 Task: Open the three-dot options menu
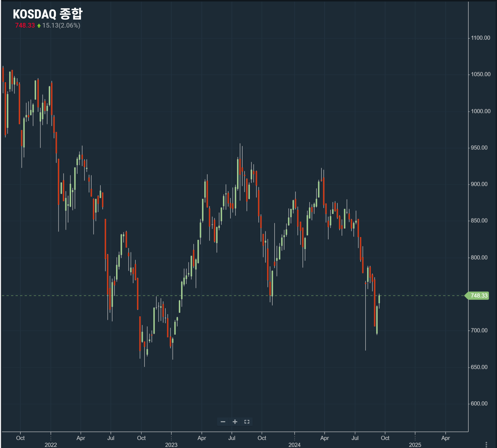[x=486, y=444]
